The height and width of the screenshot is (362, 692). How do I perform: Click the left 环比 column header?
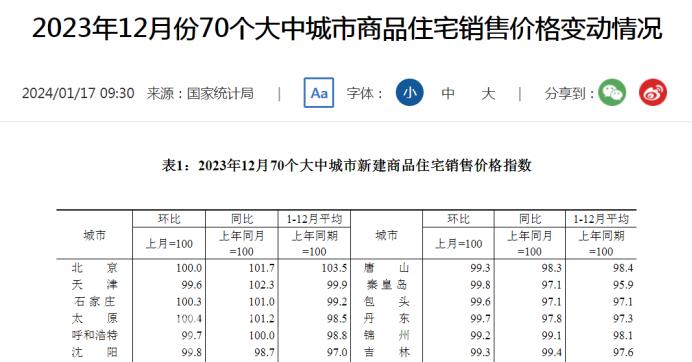pos(169,219)
